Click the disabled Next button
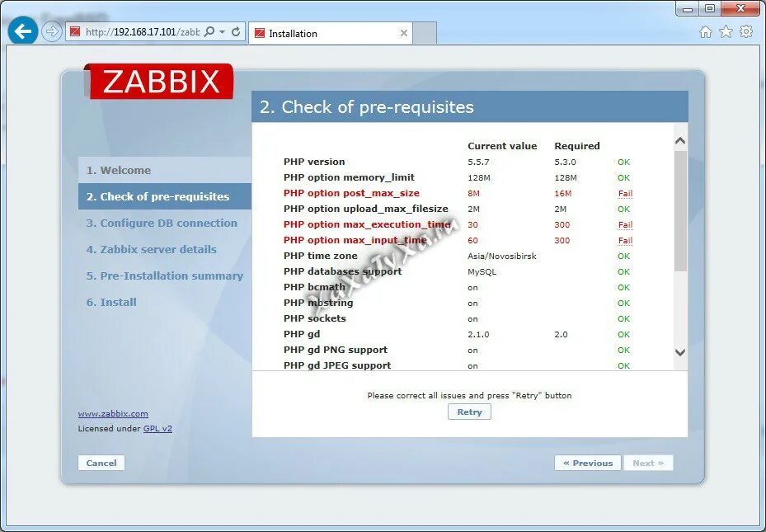 click(x=648, y=463)
